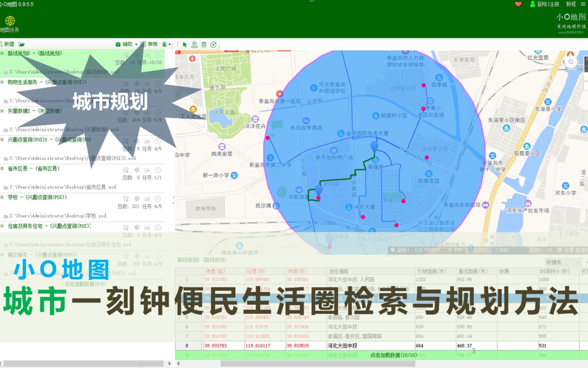
Task: Click the 学校.xod file path
Action: click(58, 216)
